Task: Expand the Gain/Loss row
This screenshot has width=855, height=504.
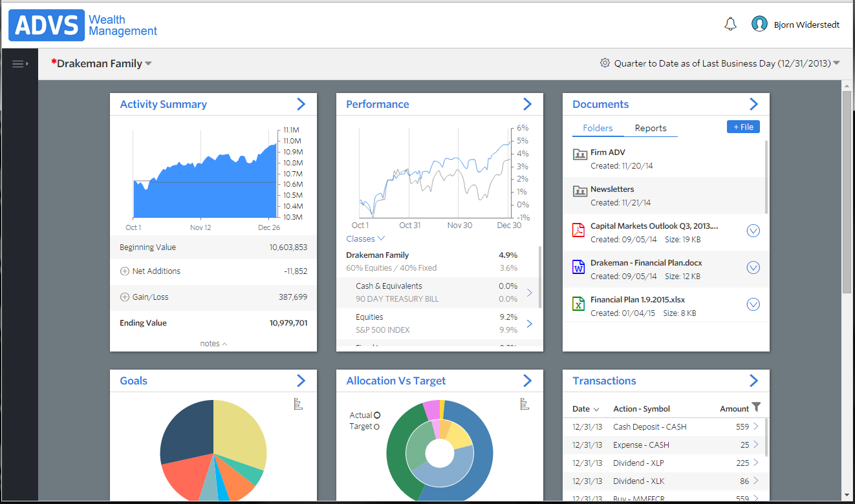Action: 125,297
